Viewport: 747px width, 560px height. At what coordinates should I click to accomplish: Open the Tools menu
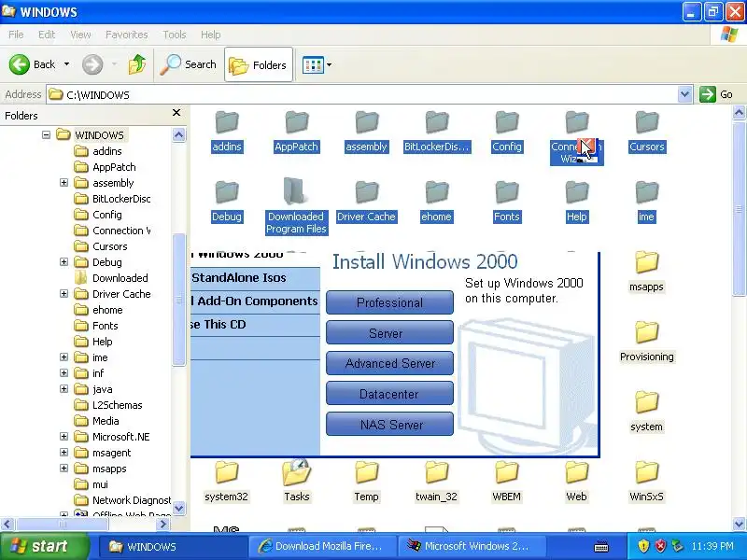175,35
